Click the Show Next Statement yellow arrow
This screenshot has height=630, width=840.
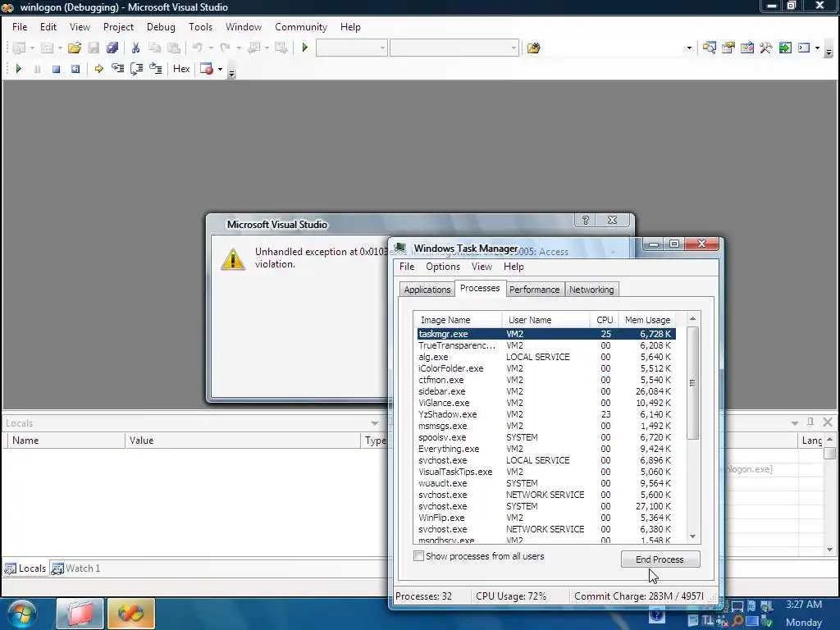tap(98, 69)
